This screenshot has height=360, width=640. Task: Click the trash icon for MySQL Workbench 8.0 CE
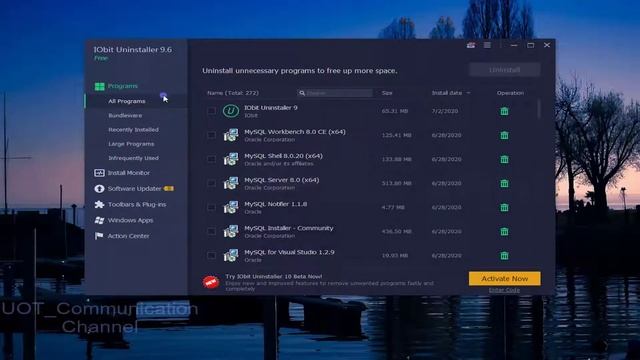pos(504,135)
